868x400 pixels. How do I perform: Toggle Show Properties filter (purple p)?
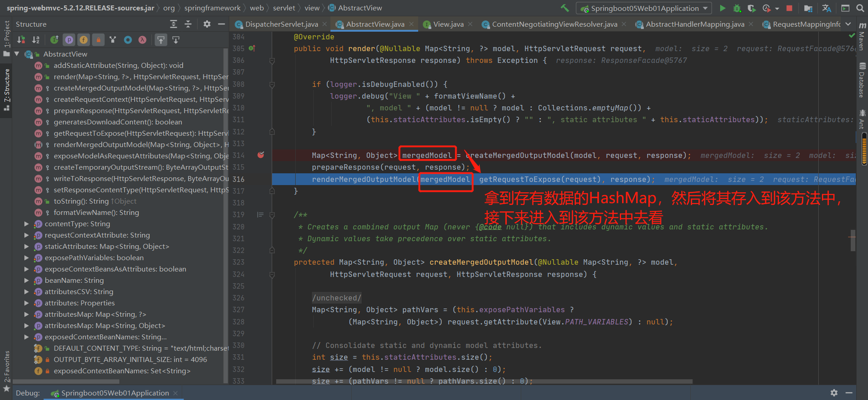69,40
